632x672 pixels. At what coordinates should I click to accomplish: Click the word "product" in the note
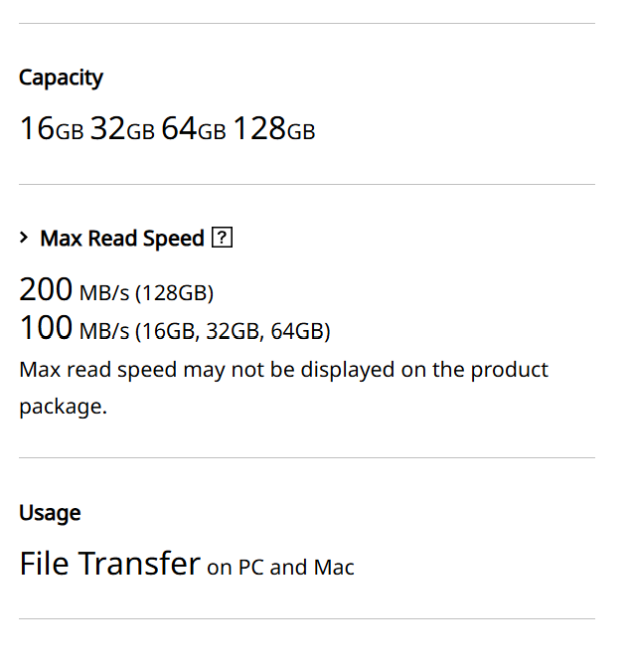(509, 370)
